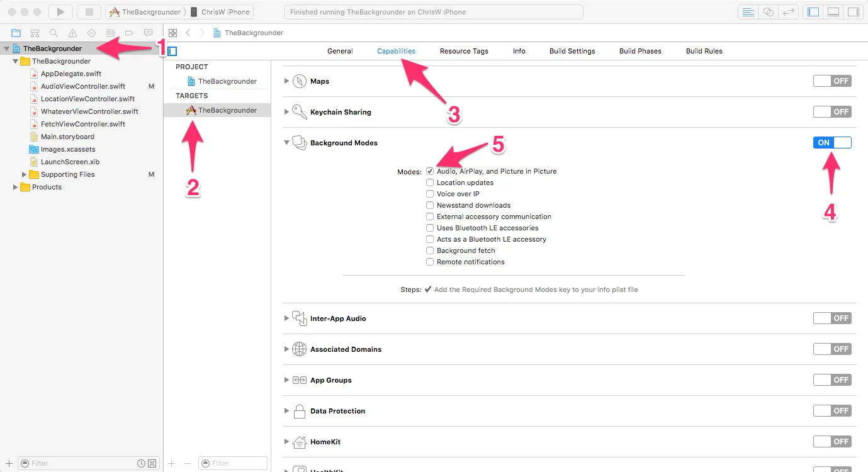Click the Run (play) button
Viewport: 868px width, 472px height.
pos(60,12)
